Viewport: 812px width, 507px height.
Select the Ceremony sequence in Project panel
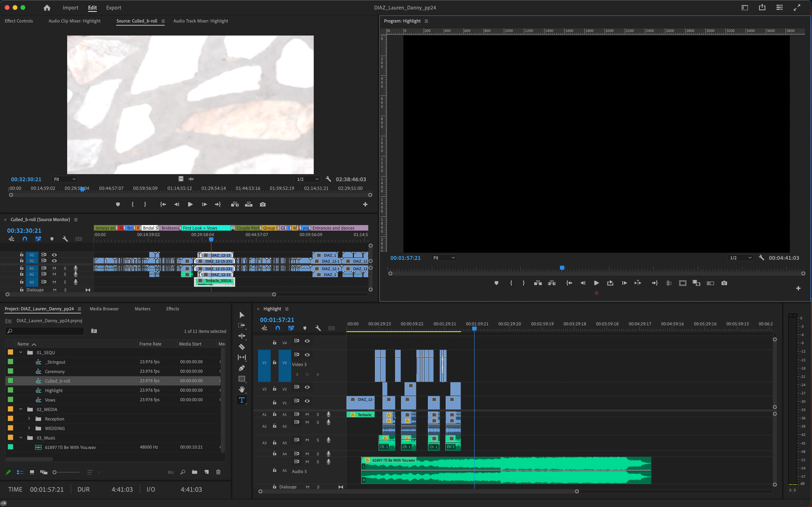55,372
